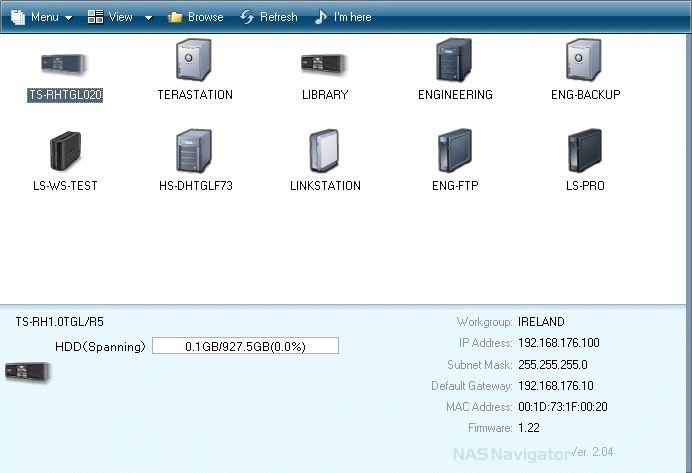Screen dimensions: 692x473
Task: Click the rack device thumbnail in details panel
Action: 28,372
